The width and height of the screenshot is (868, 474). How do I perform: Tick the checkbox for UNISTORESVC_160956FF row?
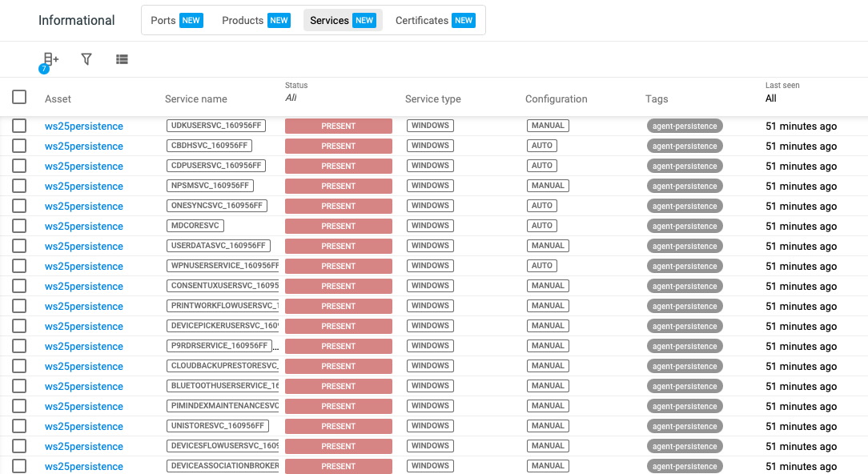[19, 426]
